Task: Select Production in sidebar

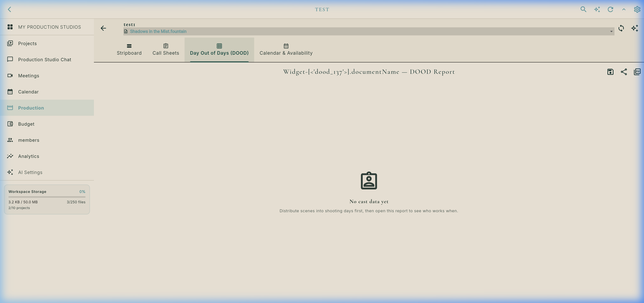Action: [47, 108]
